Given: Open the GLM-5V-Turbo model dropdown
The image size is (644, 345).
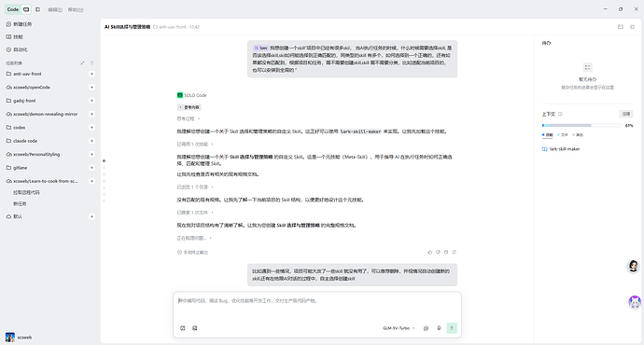Looking at the screenshot, I should click(x=399, y=328).
